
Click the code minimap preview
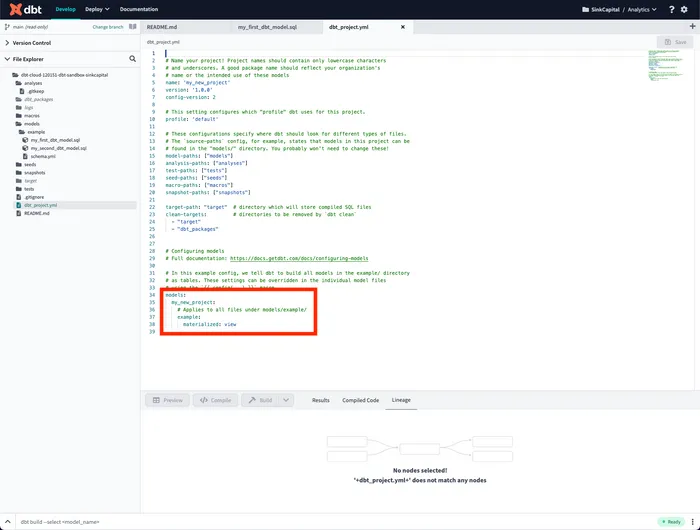click(x=666, y=65)
